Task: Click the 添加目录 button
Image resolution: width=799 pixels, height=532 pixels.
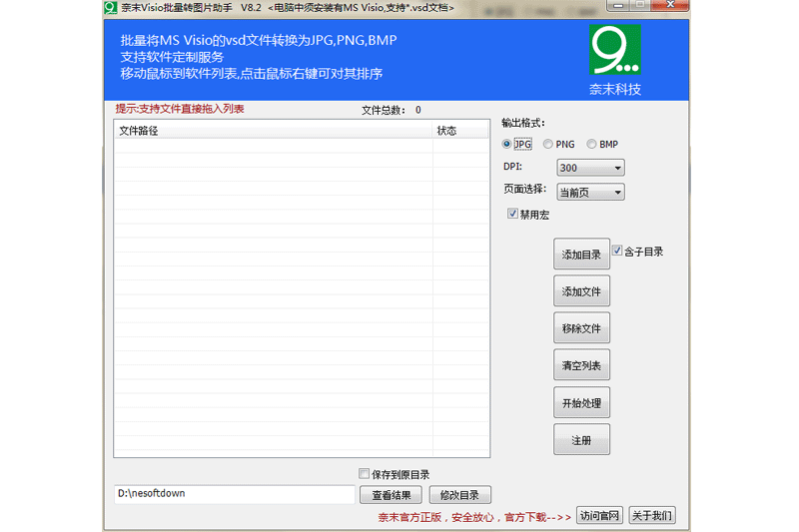Action: tap(581, 255)
